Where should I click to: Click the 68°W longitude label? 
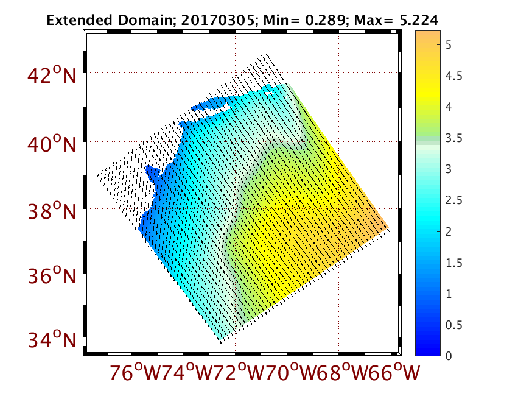pyautogui.click(x=342, y=372)
